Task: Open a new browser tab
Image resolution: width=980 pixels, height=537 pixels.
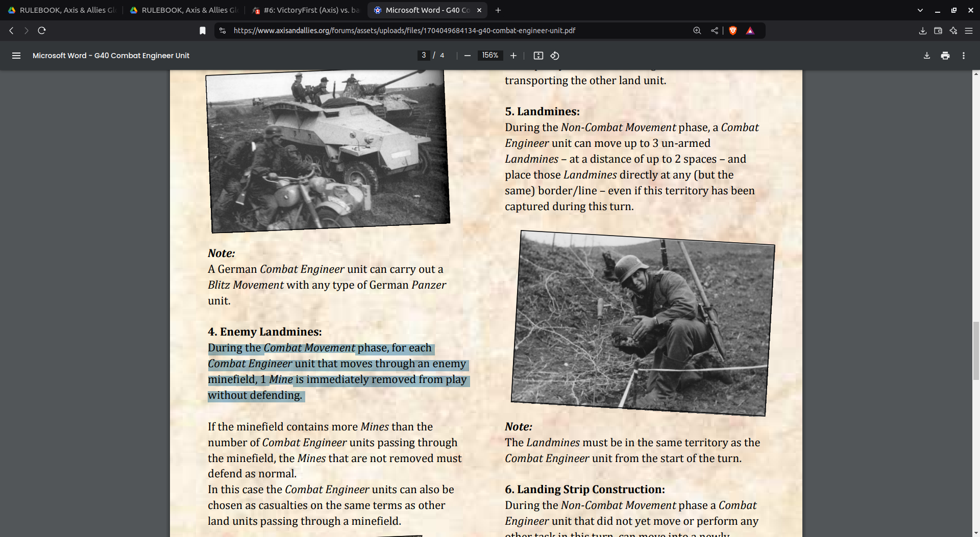Action: pos(498,10)
